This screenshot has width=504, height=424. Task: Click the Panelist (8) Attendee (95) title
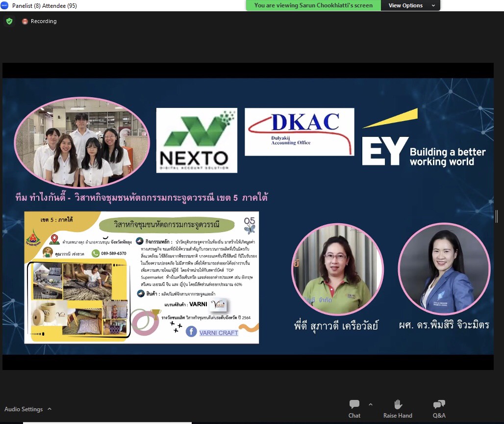click(x=44, y=6)
